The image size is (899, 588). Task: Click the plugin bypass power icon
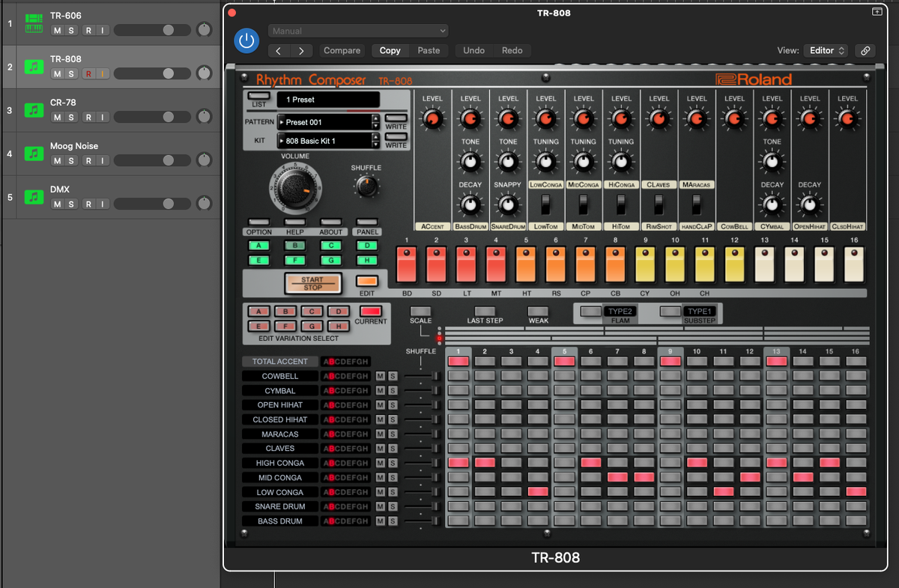tap(246, 40)
